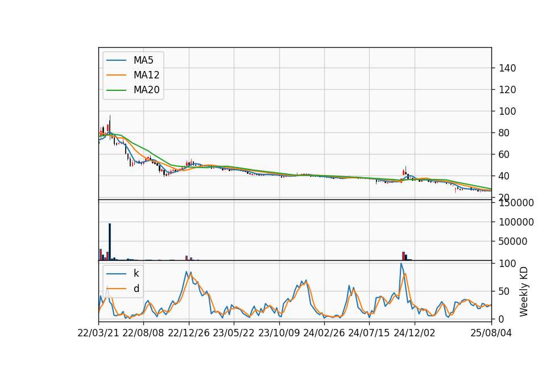This screenshot has width=546, height=392.
Task: Click the price axis label 140
Action: click(x=507, y=68)
